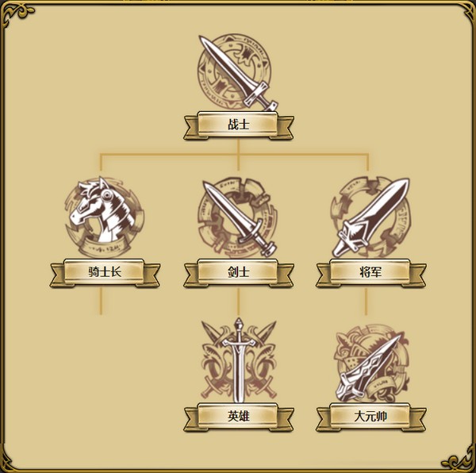Select the 战士 sword emblem icon
The image size is (476, 473).
tap(238, 72)
